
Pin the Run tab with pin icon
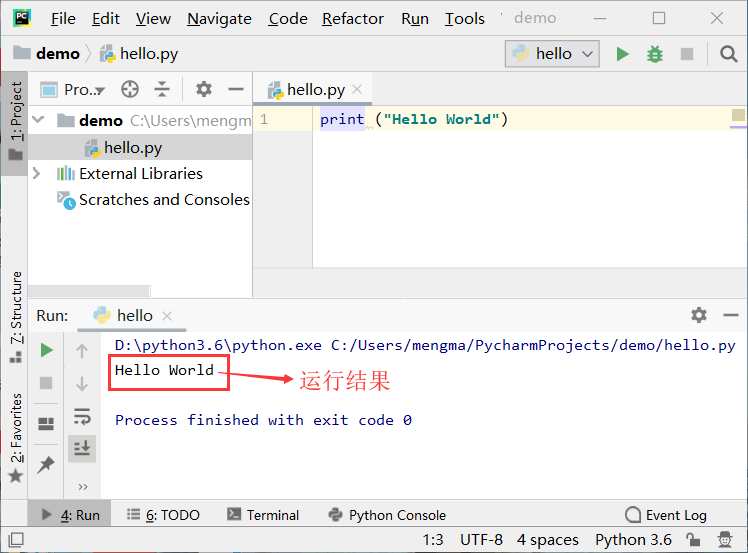(46, 464)
